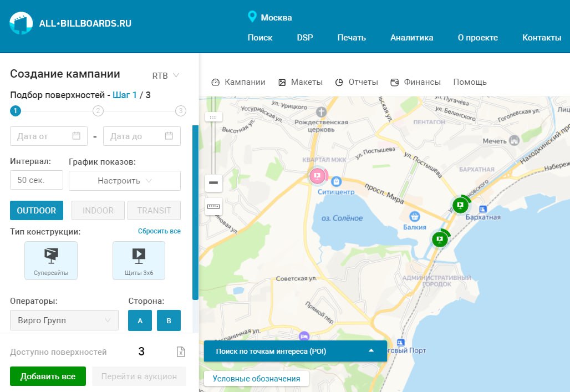Click the Добавить все button

pyautogui.click(x=48, y=376)
